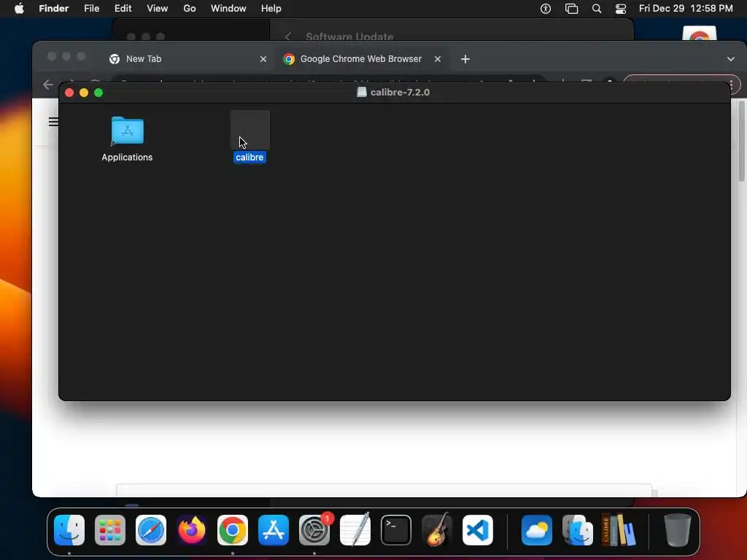Screen dimensions: 747x560
Task: Expand the Chrome tab search dropdown
Action: (731, 59)
